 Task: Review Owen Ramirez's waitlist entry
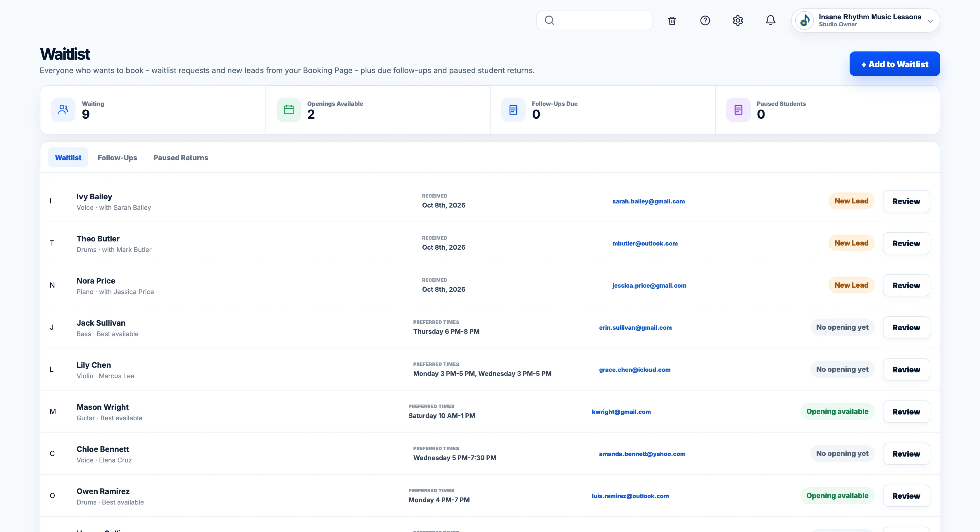coord(906,496)
